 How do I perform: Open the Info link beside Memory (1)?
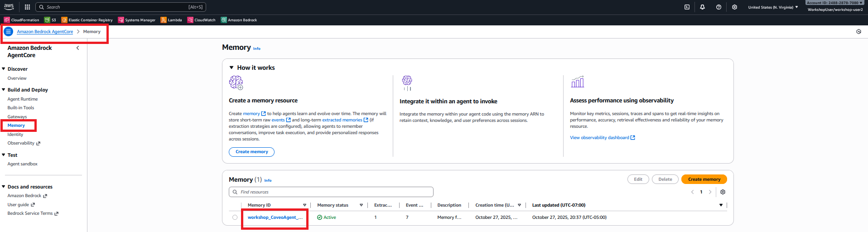point(268,180)
